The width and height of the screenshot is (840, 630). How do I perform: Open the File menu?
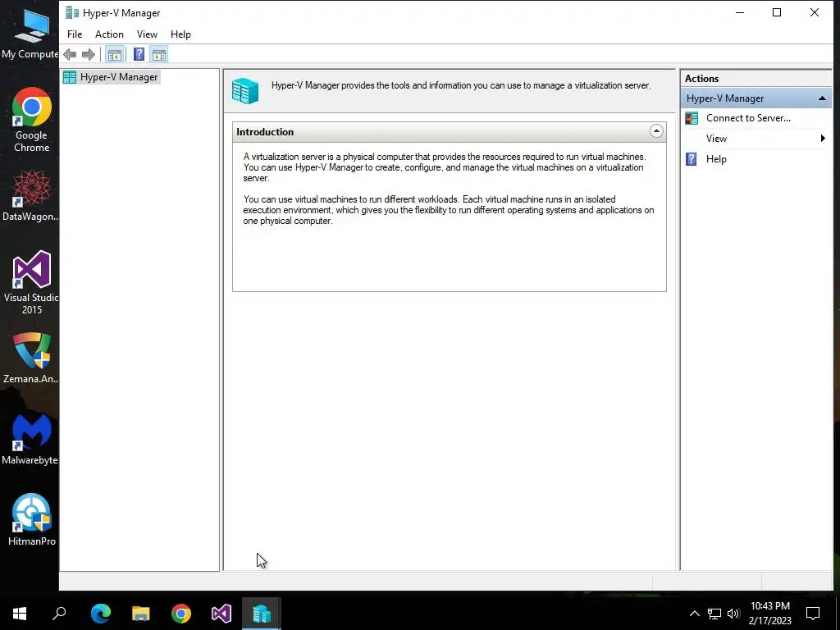click(75, 34)
